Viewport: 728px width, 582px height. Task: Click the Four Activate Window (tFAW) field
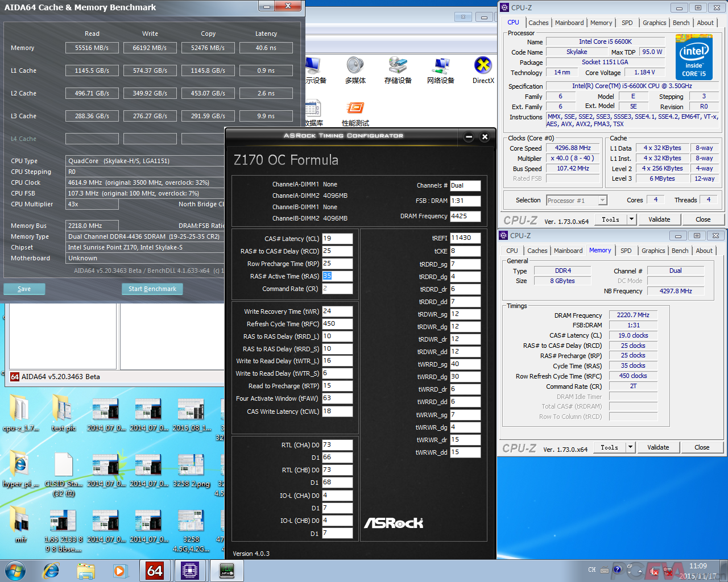coord(337,398)
